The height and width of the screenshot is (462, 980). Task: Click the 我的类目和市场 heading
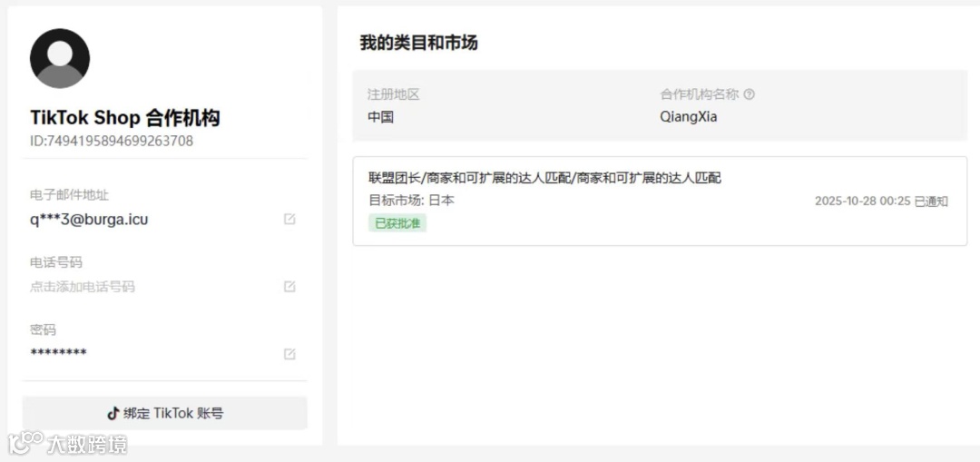click(418, 44)
